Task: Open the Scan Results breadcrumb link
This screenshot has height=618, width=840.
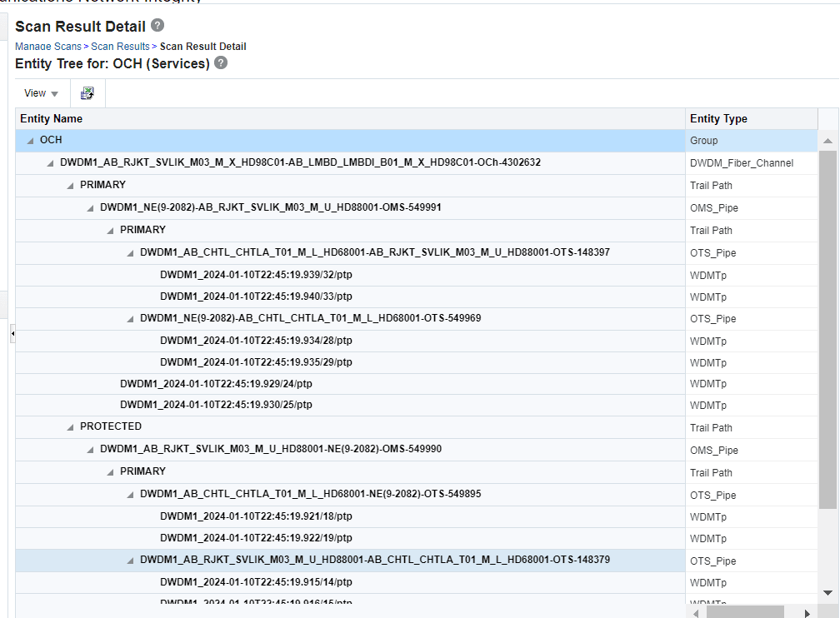Action: click(x=120, y=46)
